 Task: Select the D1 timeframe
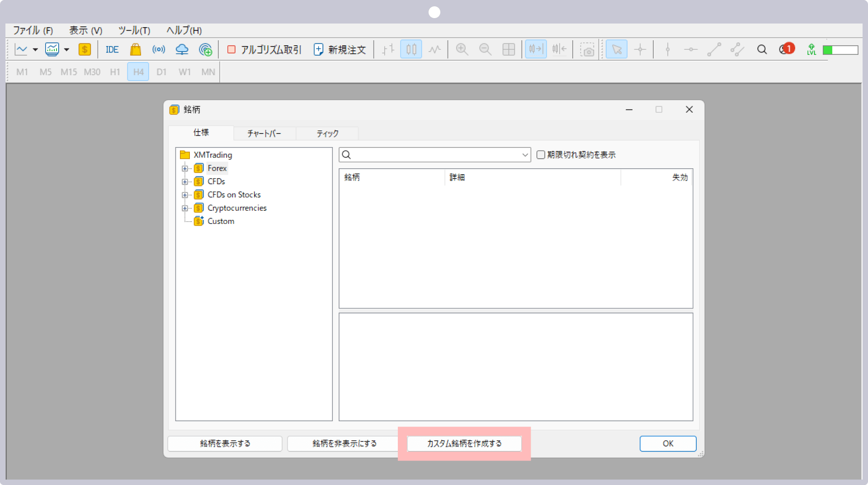tap(161, 72)
